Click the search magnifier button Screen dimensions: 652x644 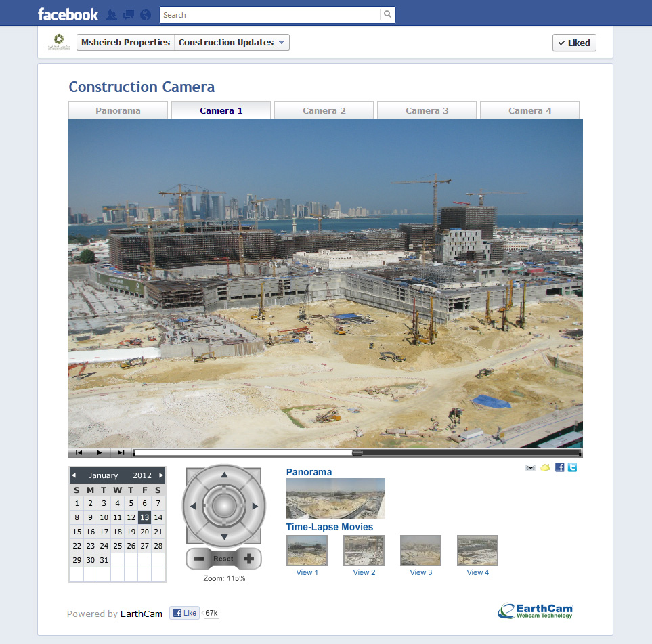click(387, 14)
